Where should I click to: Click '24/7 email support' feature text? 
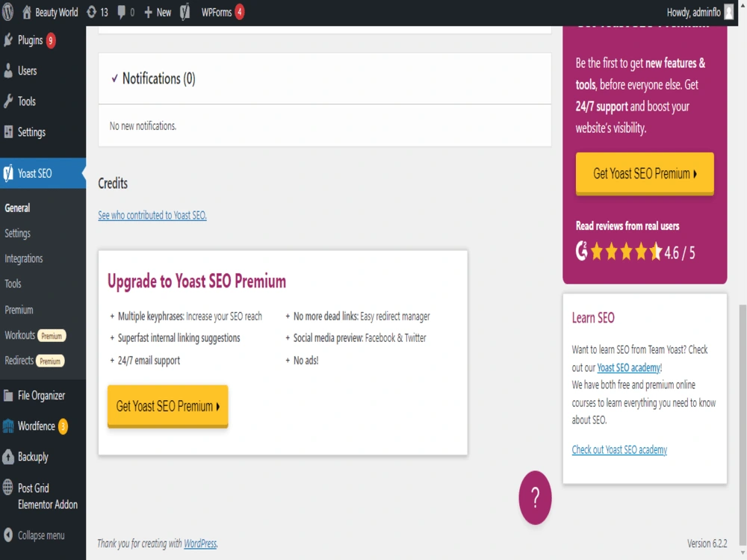pyautogui.click(x=149, y=361)
